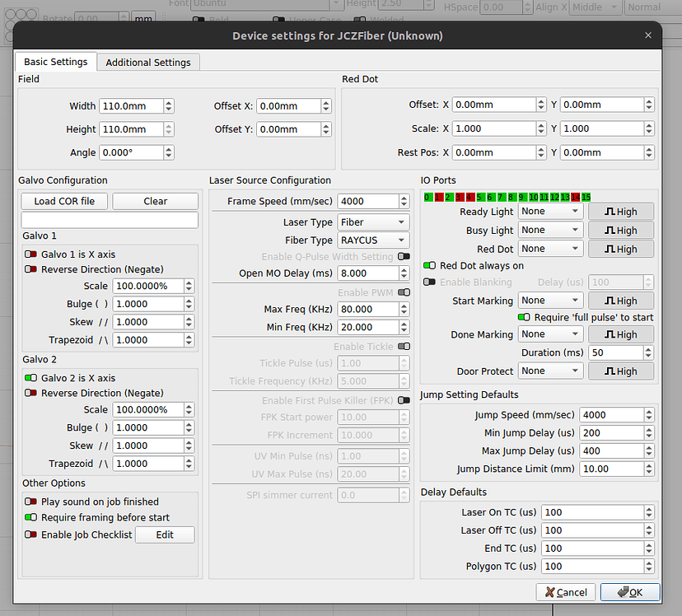Click the red IO port indicator 2
The height and width of the screenshot is (616, 682).
(449, 197)
